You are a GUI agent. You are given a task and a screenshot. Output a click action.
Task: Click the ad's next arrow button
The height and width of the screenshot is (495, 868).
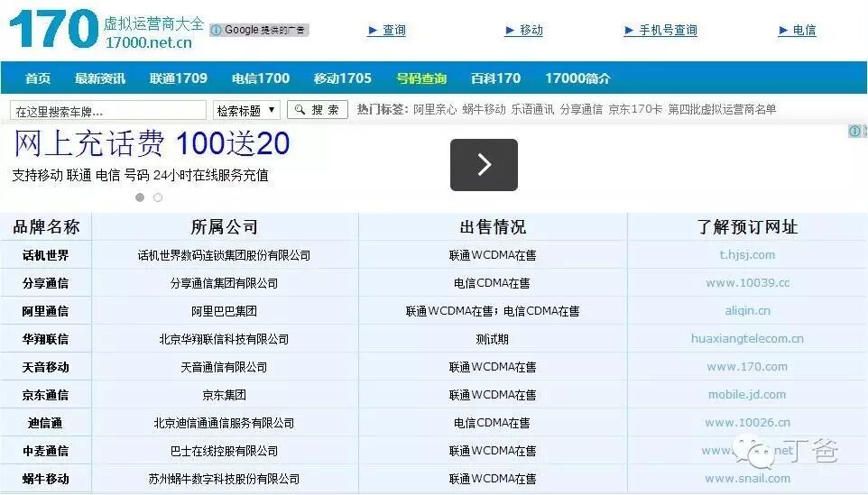point(484,165)
